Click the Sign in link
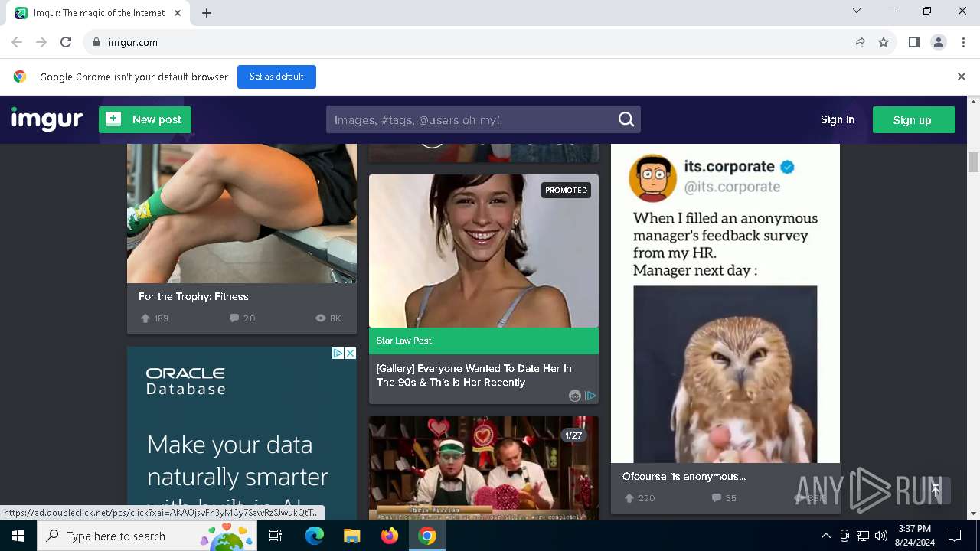Screen dimensions: 980x551 click(x=837, y=119)
